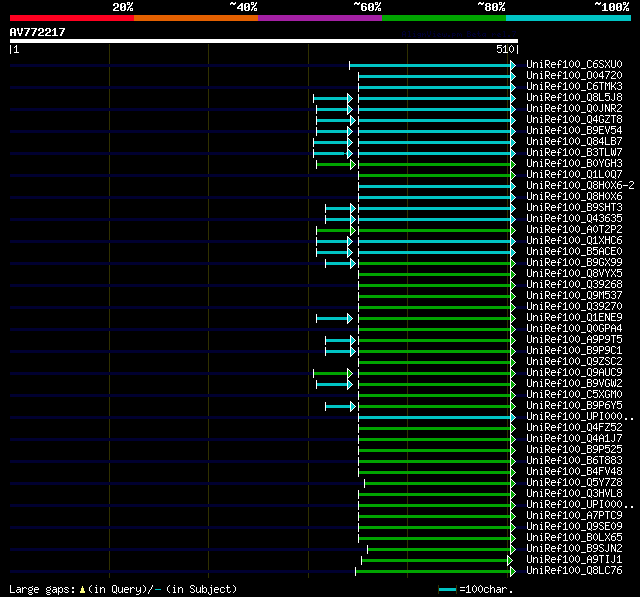
Task: Click hit UniRef100_Q9M537
Action: (574, 296)
